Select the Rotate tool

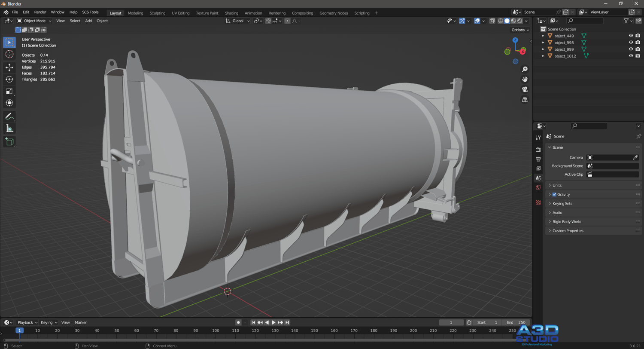pyautogui.click(x=9, y=79)
